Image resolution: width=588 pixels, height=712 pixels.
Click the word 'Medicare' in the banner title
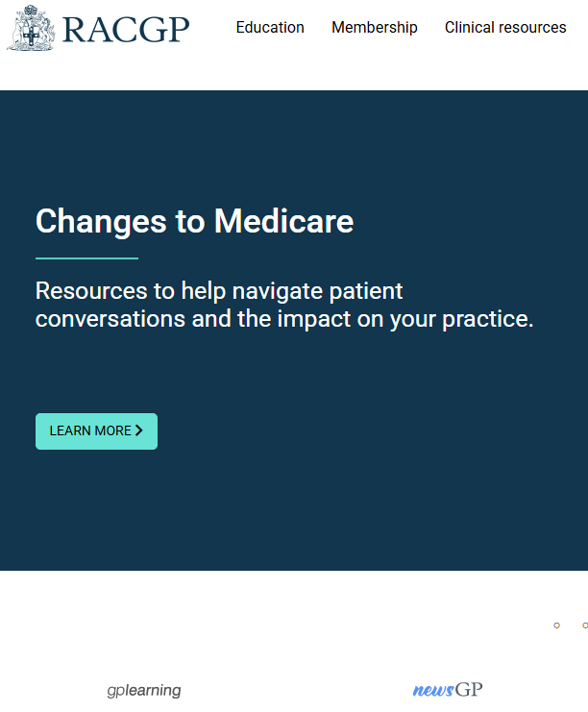click(283, 222)
